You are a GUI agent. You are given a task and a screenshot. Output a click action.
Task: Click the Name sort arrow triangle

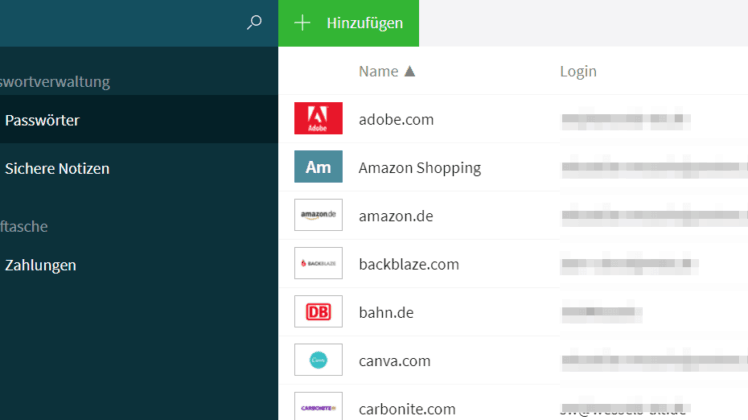pos(409,71)
